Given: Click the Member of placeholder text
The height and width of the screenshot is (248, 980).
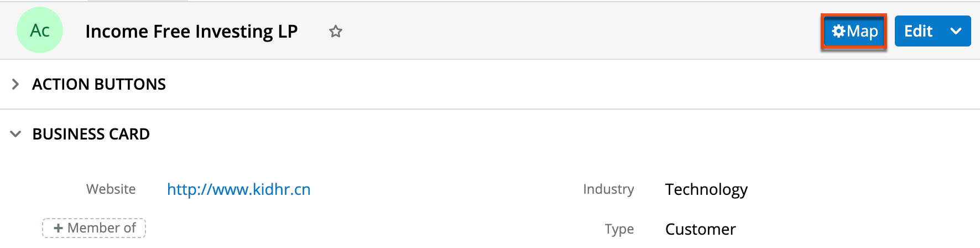Looking at the screenshot, I should coord(101,228).
